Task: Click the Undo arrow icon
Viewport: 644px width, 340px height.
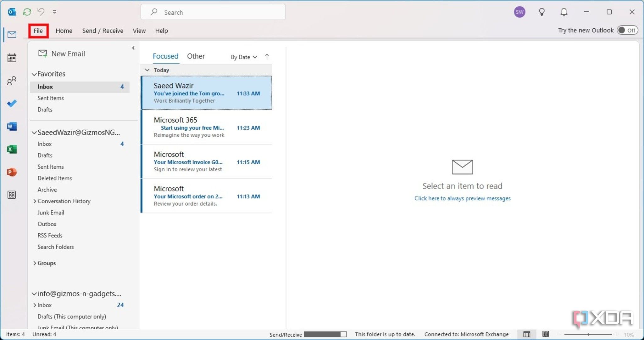Action: click(40, 12)
